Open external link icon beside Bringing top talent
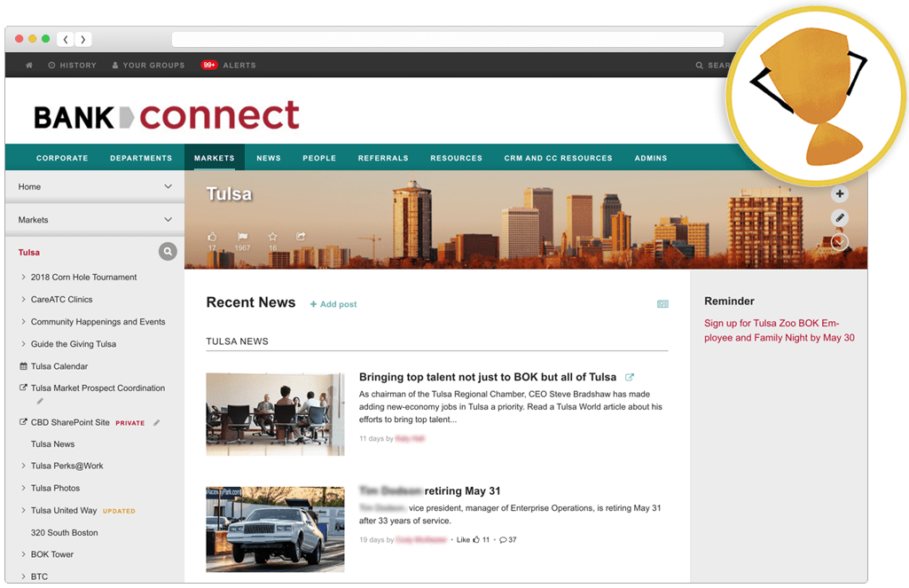909x588 pixels. click(630, 377)
